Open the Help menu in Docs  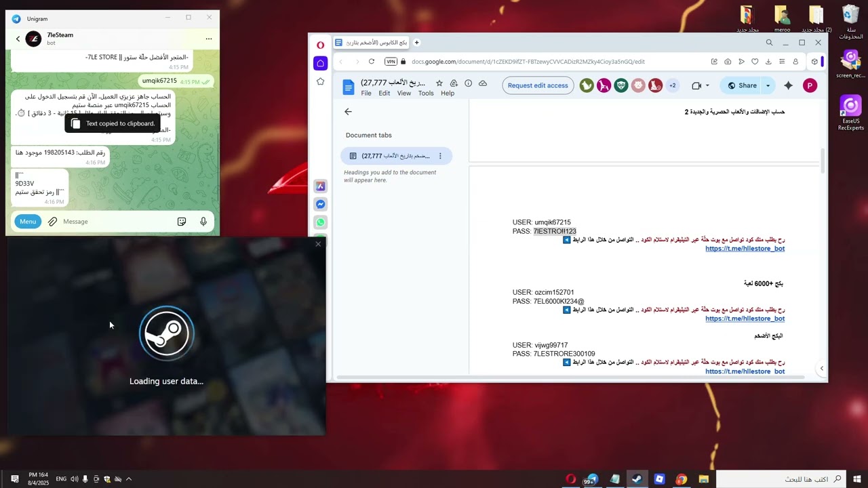(x=448, y=94)
